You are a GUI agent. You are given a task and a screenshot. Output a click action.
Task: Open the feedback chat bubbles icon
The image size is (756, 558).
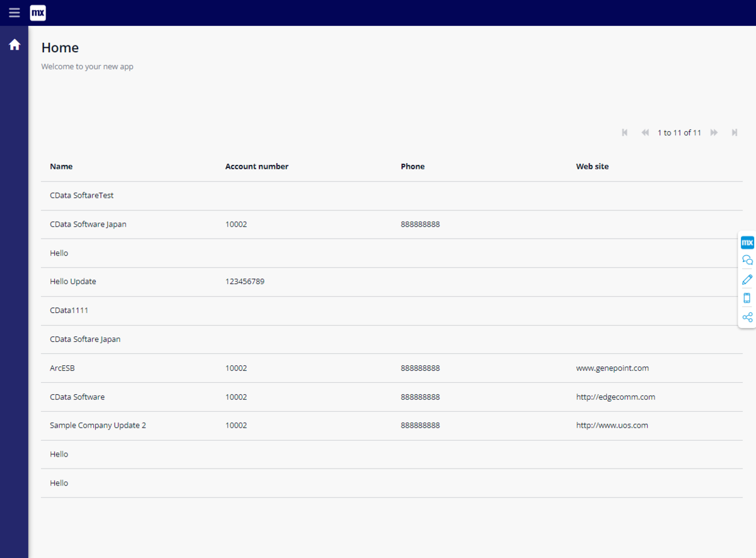click(x=747, y=260)
